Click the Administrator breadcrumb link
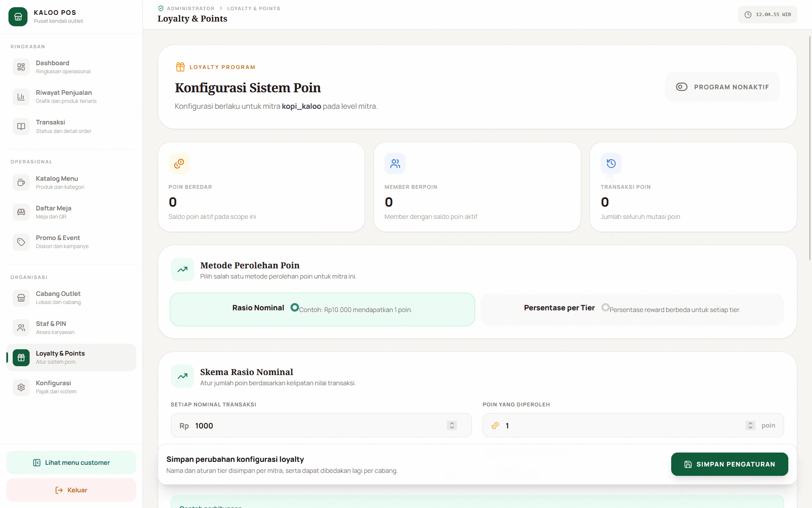The image size is (812, 508). pos(190,8)
